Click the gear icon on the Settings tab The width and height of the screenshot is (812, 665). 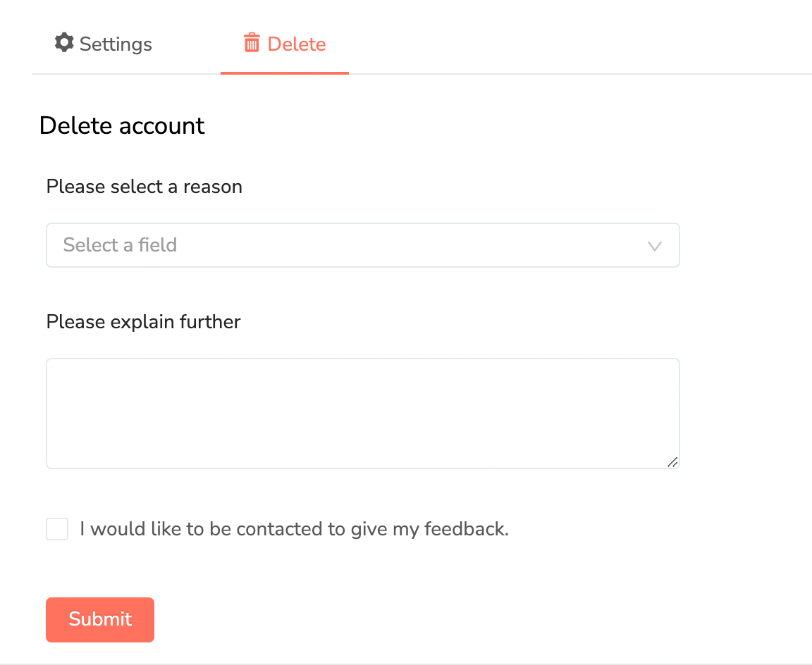(63, 43)
